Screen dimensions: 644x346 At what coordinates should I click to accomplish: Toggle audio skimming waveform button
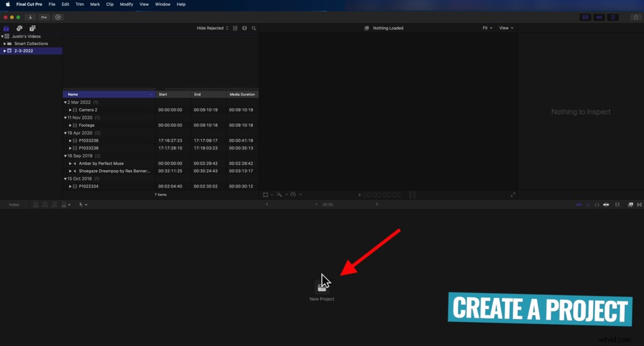[x=588, y=205]
